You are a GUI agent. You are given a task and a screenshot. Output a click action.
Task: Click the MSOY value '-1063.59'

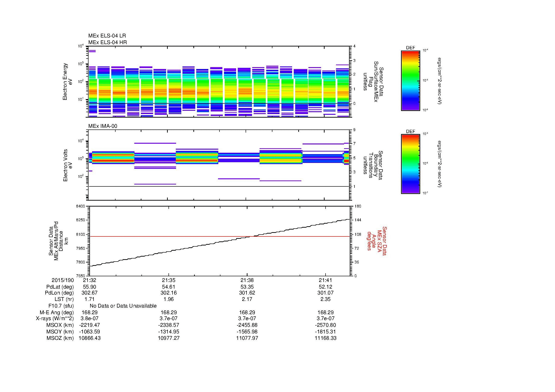click(x=90, y=332)
